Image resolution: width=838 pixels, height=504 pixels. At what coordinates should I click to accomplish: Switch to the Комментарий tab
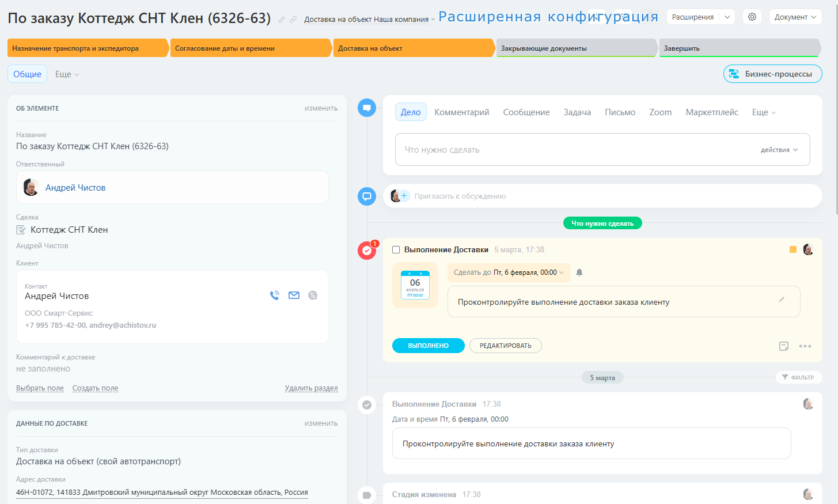(x=462, y=112)
